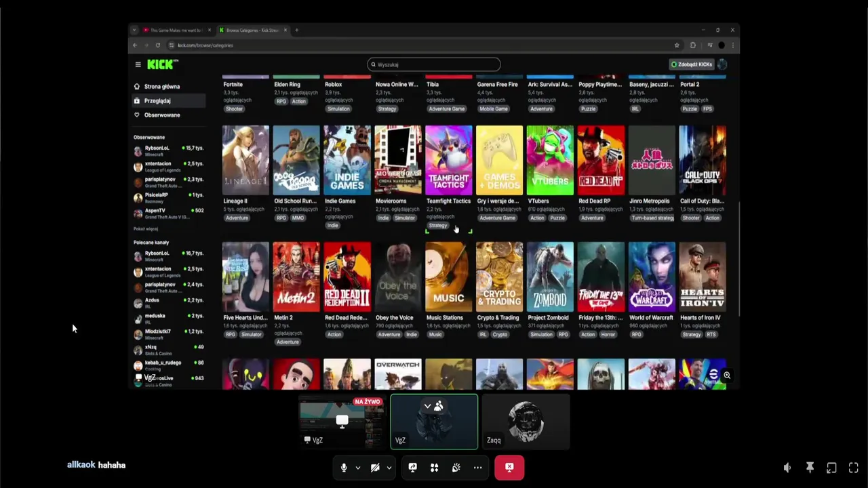The image size is (868, 488).
Task: Click the pop-out window icon at bottom right
Action: [831, 468]
